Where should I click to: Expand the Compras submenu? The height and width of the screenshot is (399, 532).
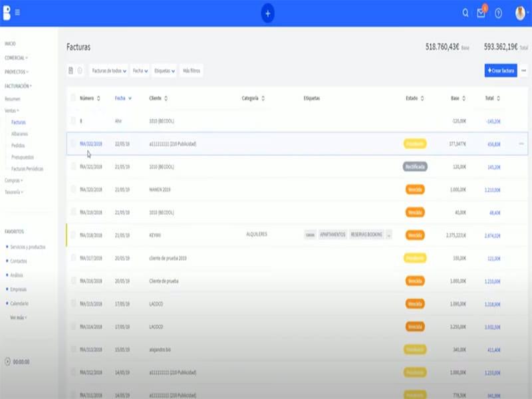(x=13, y=180)
